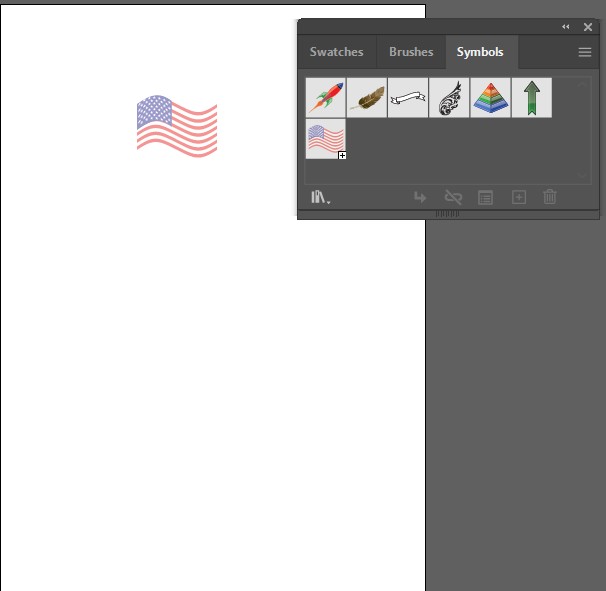
Task: Click the Place Symbol Instance icon
Action: tap(420, 198)
